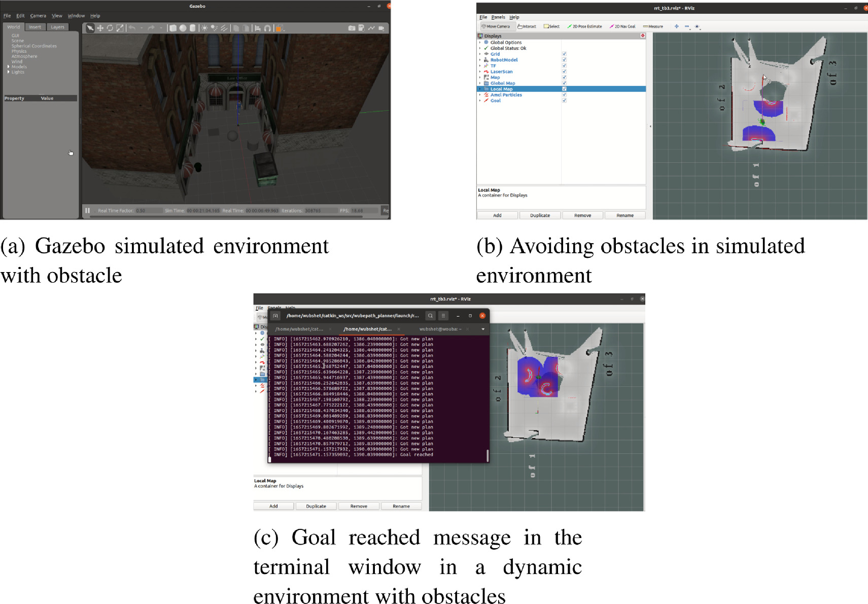Expand Models in the Gazebo World panel
The width and height of the screenshot is (868, 604).
click(9, 66)
